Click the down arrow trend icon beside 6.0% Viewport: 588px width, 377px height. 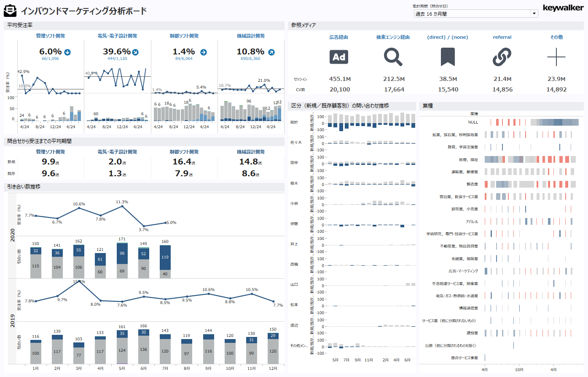coord(67,52)
